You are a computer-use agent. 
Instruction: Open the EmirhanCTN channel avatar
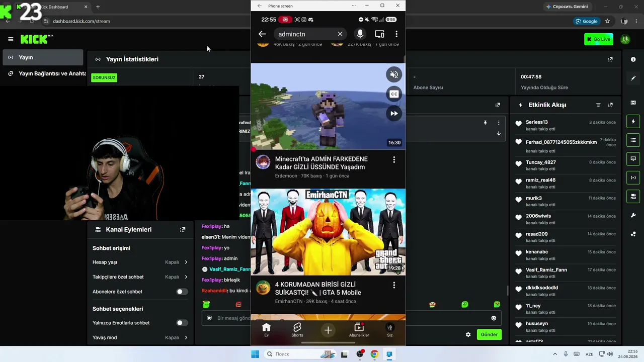pos(263,288)
